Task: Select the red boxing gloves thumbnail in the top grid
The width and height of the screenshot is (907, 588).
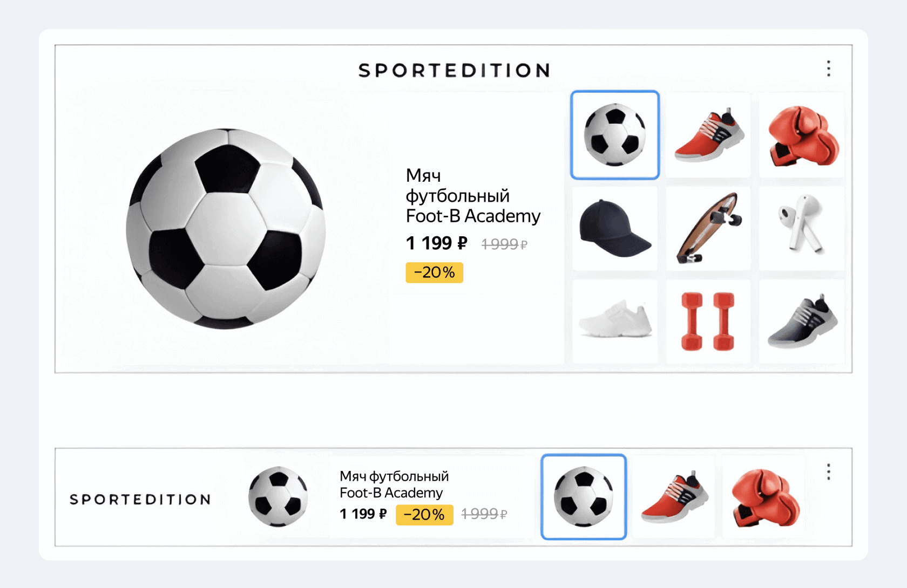Action: pos(802,135)
